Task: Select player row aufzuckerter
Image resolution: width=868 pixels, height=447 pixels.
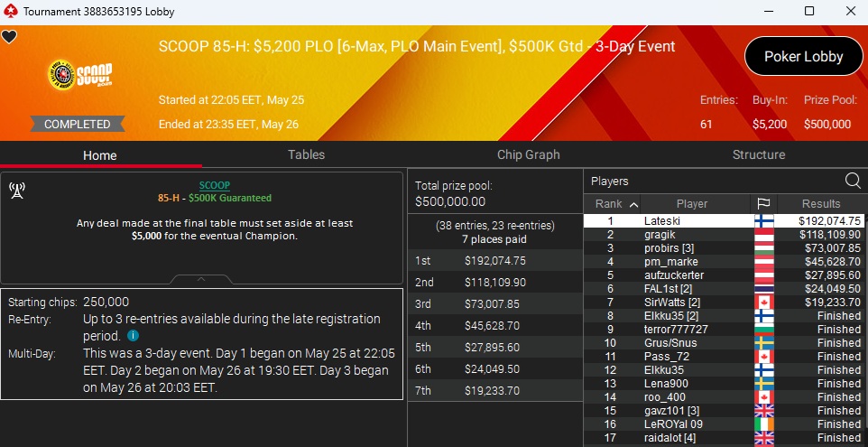Action: [x=725, y=275]
